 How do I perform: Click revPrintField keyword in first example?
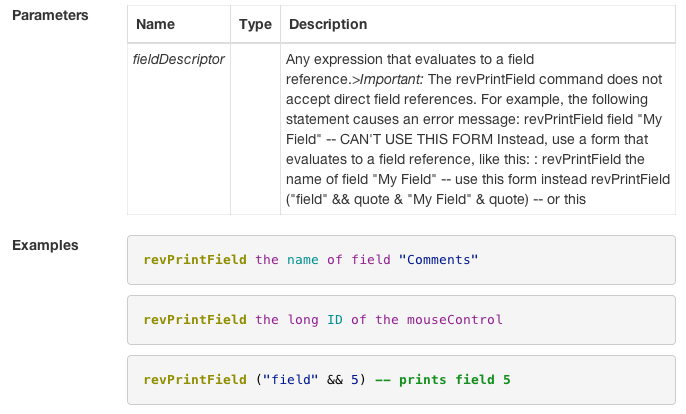click(195, 260)
